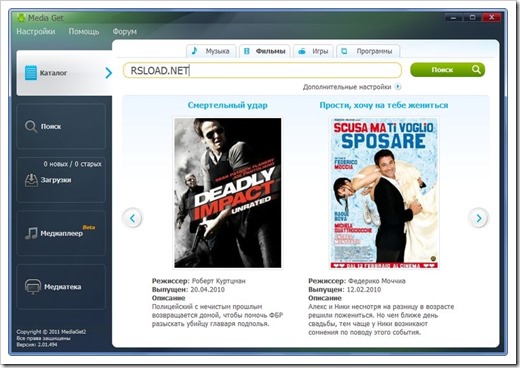Click the gamepad icon on Игры tab

pyautogui.click(x=302, y=51)
